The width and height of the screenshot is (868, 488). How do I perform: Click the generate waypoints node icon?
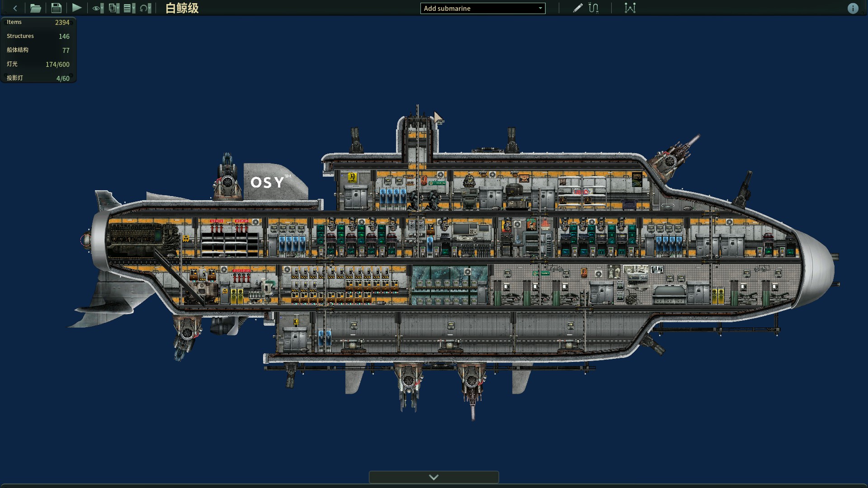tap(630, 8)
